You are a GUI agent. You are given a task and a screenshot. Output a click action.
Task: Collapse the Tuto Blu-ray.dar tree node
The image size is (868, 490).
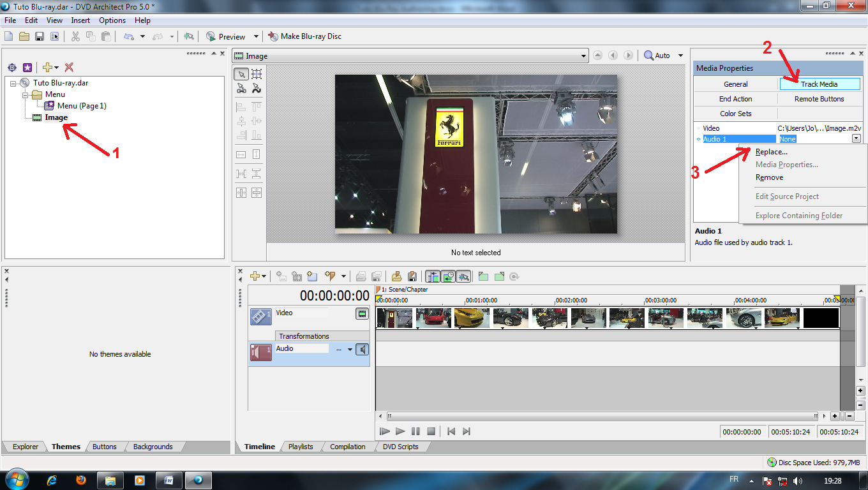point(13,83)
